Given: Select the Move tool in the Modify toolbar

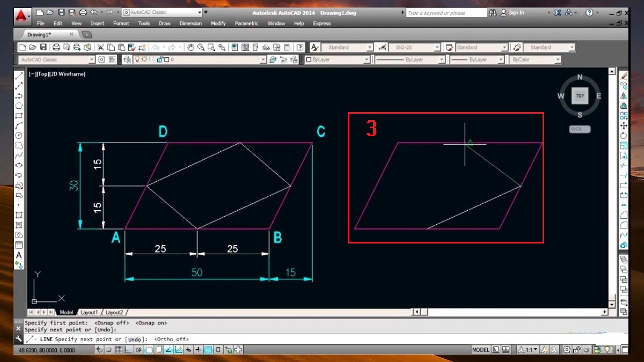Looking at the screenshot, I should click(x=624, y=125).
